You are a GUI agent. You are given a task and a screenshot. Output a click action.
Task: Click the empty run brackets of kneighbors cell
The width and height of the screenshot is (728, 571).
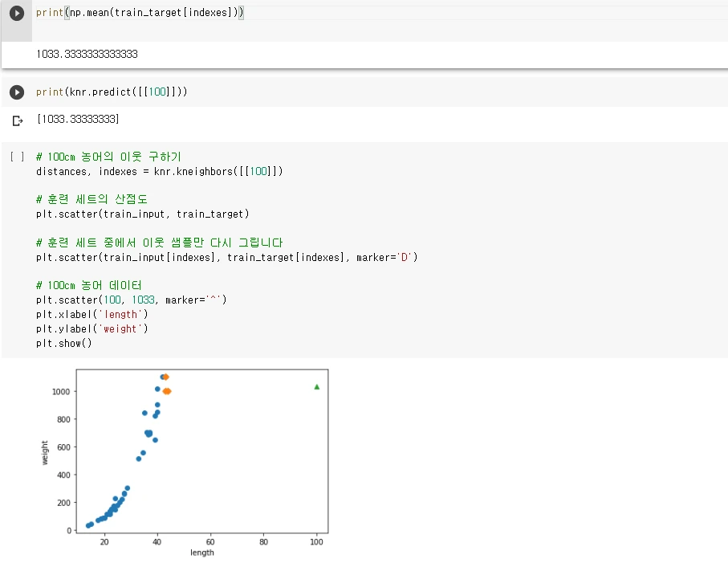click(17, 157)
